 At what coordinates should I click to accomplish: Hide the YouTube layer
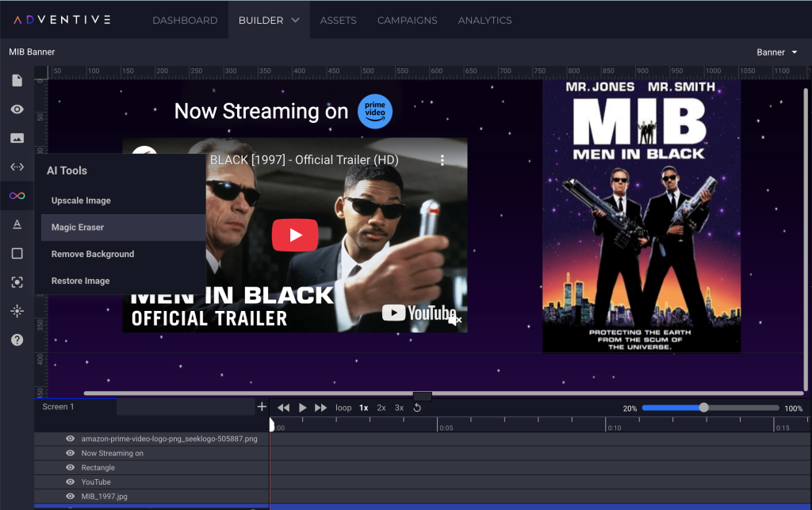tap(71, 481)
